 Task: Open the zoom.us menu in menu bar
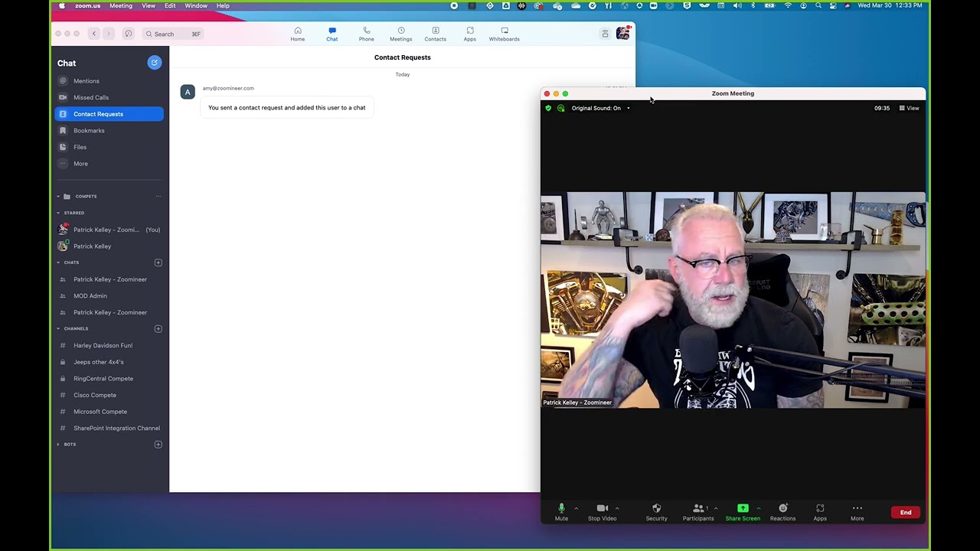[x=87, y=5]
